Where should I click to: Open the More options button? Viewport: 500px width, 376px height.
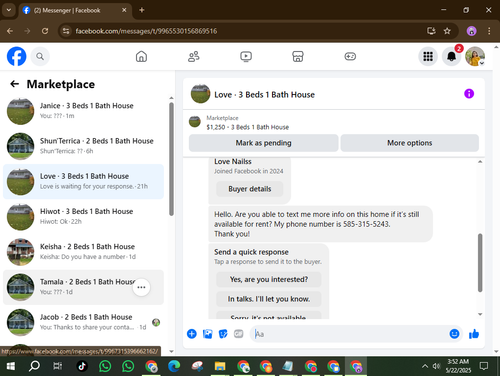410,143
